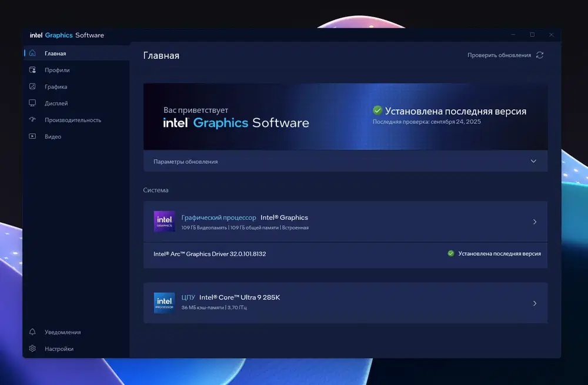Image resolution: width=588 pixels, height=385 pixels.
Task: Switch to the Графика section
Action: coord(77,86)
